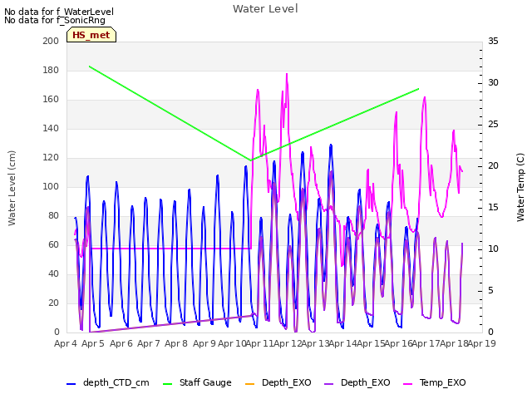Click the Water Level (cm) axis label
Screen dimensions: 532x399
[x=12, y=188]
